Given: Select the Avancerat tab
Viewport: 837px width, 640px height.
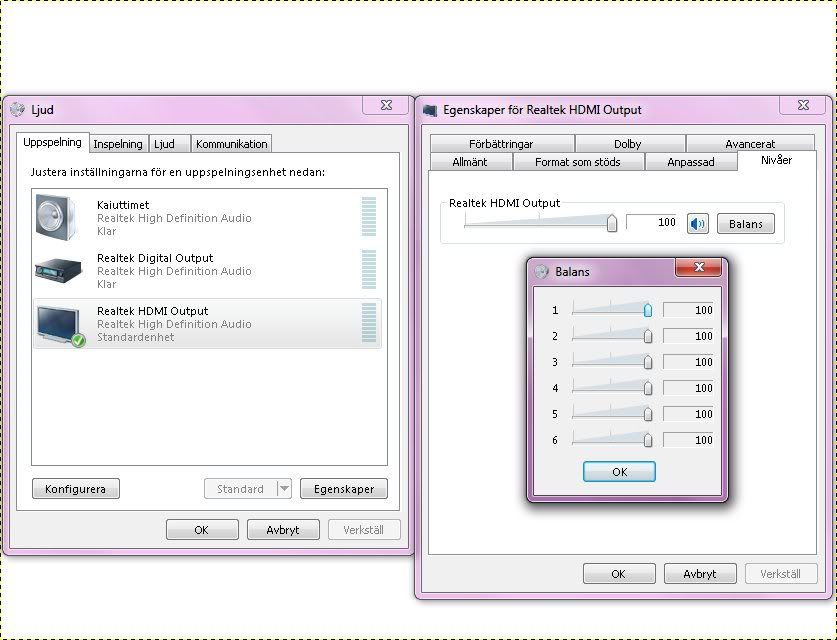Looking at the screenshot, I should [x=750, y=144].
